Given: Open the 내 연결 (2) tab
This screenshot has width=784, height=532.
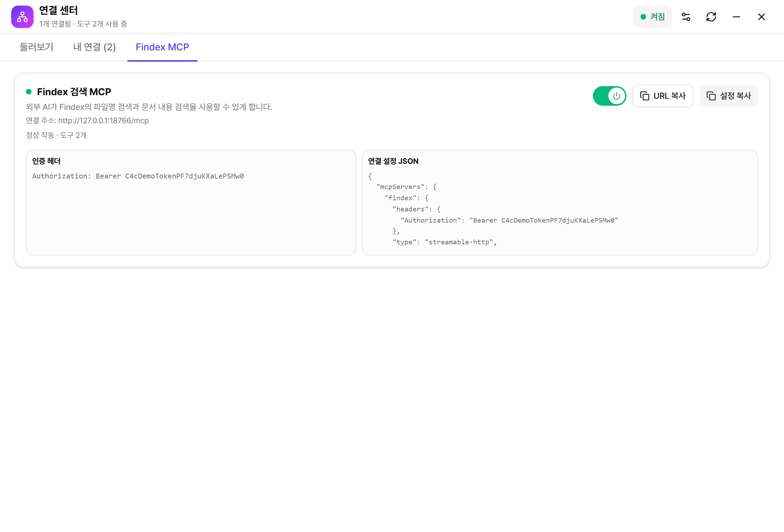Looking at the screenshot, I should [94, 47].
